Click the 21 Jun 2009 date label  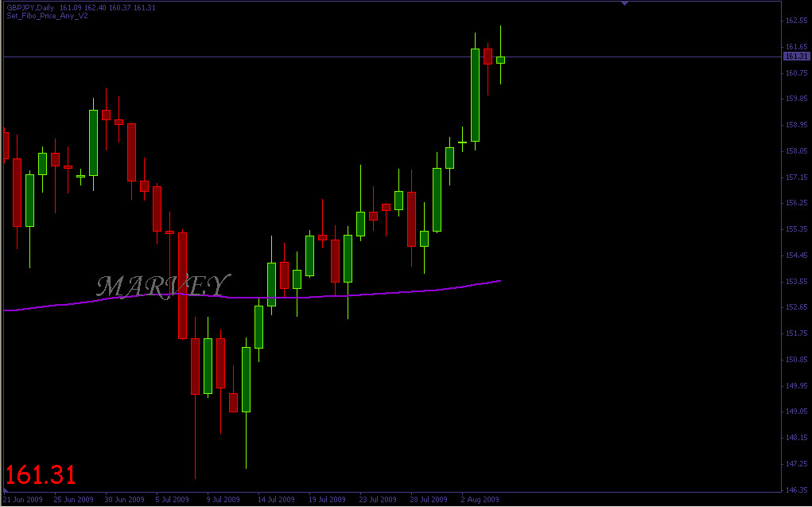click(23, 500)
